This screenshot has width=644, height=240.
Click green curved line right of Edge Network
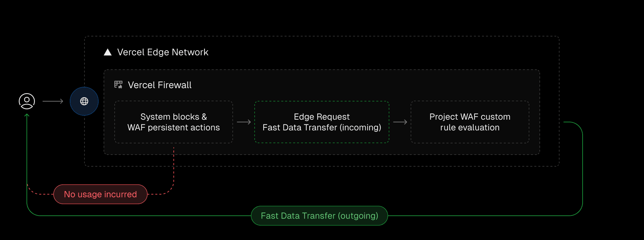pyautogui.click(x=582, y=168)
